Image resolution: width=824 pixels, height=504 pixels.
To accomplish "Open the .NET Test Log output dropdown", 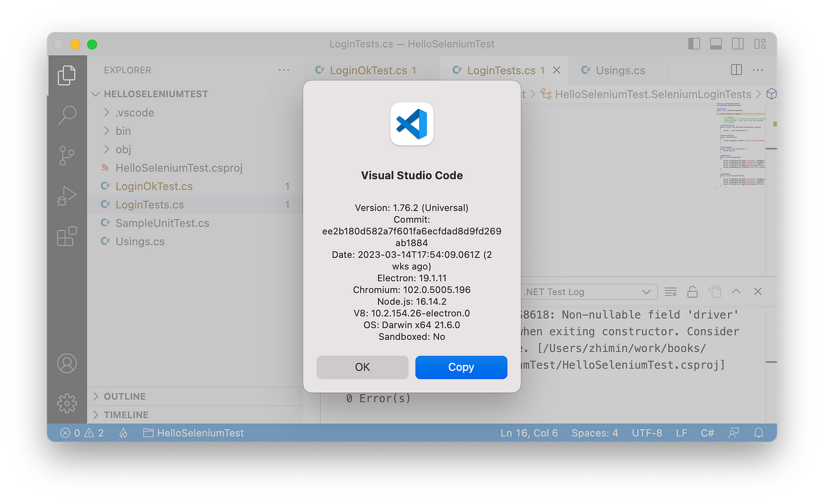I will tap(589, 292).
